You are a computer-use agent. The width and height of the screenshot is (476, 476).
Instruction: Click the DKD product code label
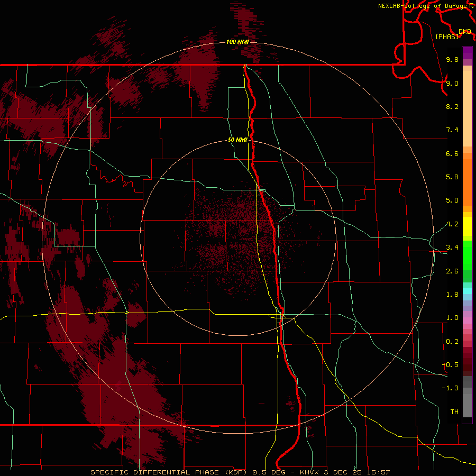pyautogui.click(x=465, y=32)
